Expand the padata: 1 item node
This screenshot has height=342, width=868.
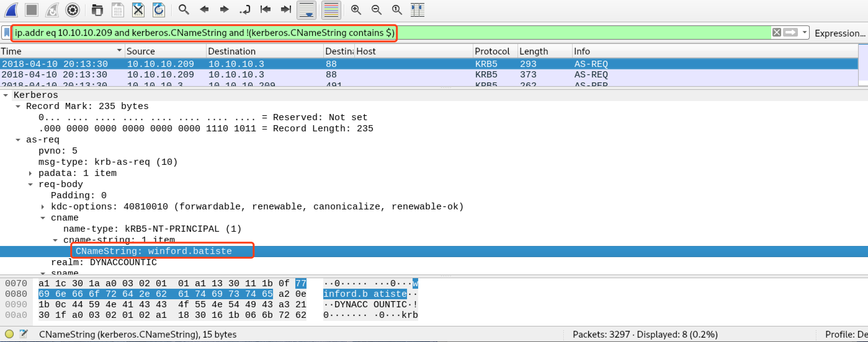(x=30, y=173)
